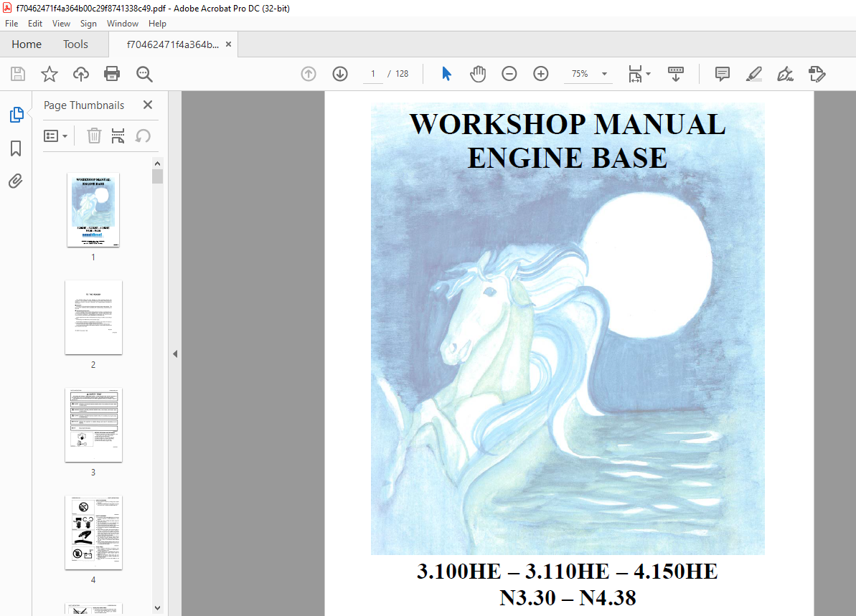Select the f70462471f4a364b... document tab

click(172, 44)
